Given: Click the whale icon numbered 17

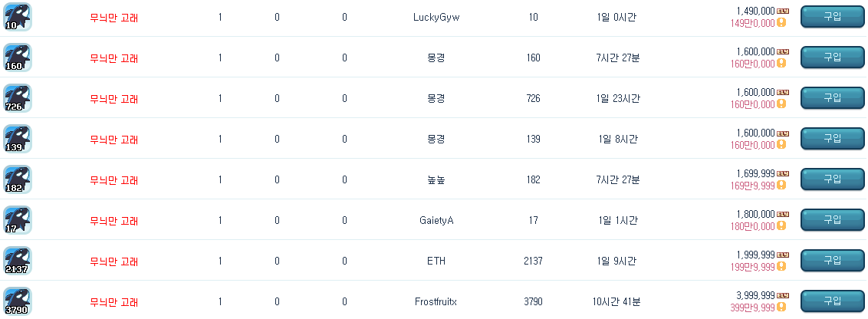Looking at the screenshot, I should tap(18, 220).
